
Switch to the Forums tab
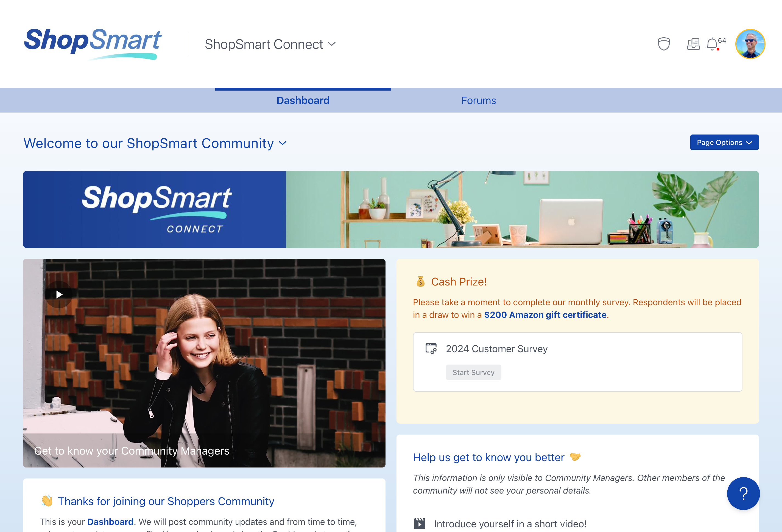pos(479,100)
